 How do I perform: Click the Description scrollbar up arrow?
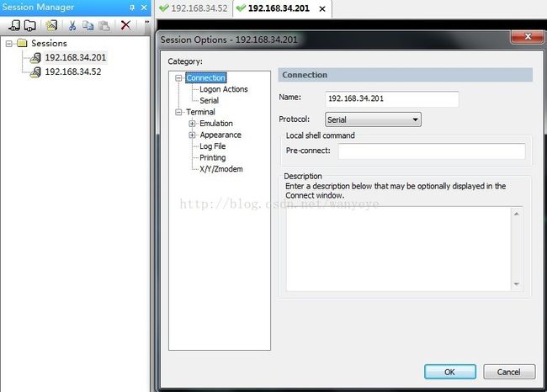click(x=517, y=214)
